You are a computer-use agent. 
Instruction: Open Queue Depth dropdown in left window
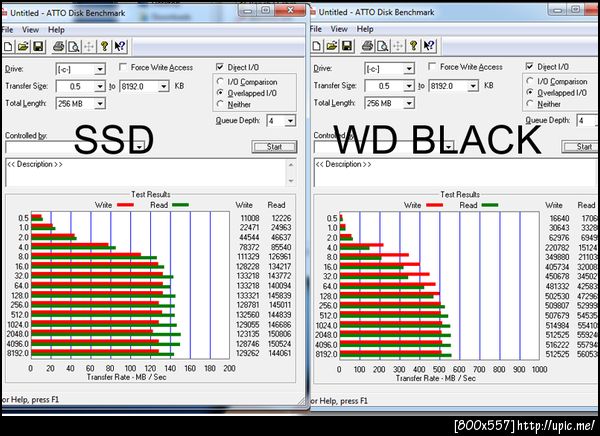tap(290, 121)
